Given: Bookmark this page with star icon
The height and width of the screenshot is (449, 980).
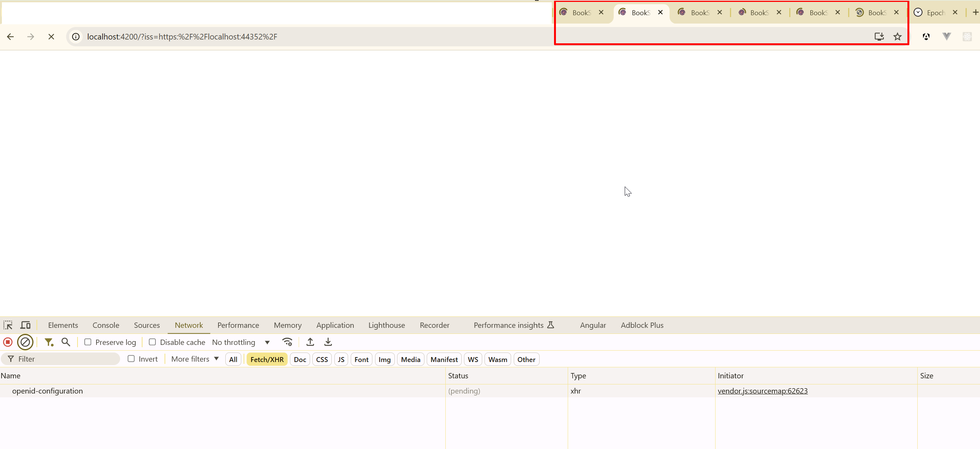Looking at the screenshot, I should [898, 36].
